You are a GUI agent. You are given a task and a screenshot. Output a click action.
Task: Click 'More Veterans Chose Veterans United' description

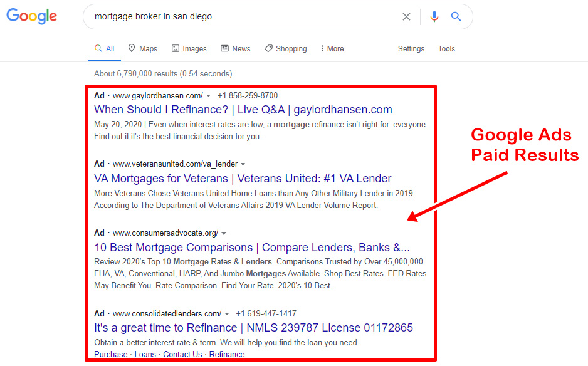[255, 199]
